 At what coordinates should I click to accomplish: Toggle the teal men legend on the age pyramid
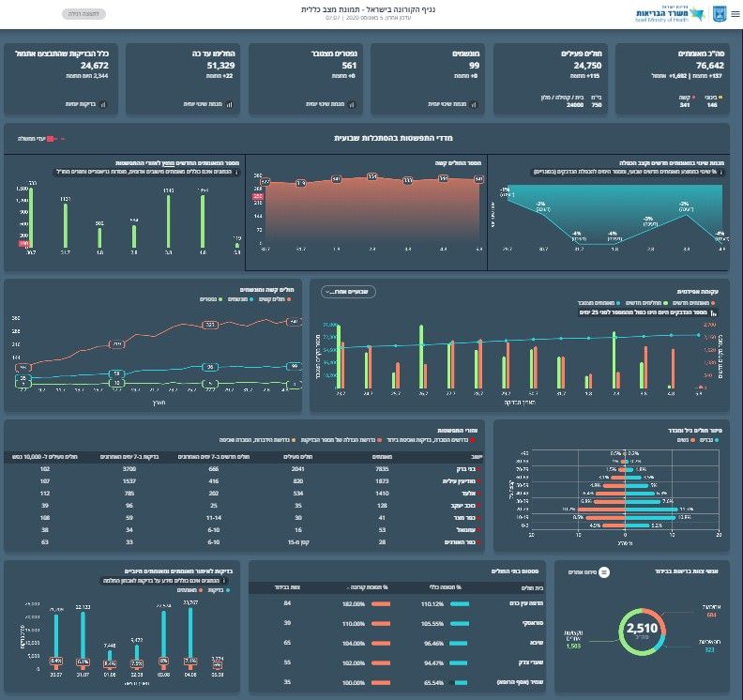pyautogui.click(x=708, y=440)
